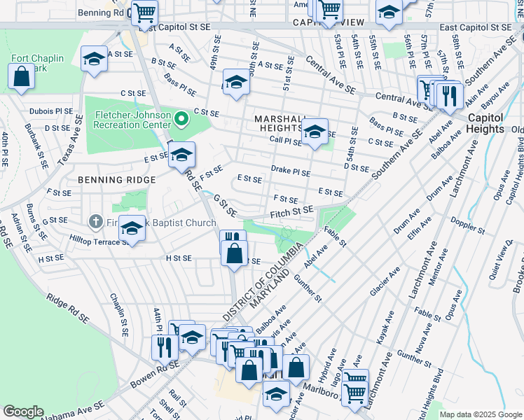This screenshot has height=420, width=524.
Task: Click the school marker by Hilltop Terrace SE
Action: pyautogui.click(x=132, y=230)
